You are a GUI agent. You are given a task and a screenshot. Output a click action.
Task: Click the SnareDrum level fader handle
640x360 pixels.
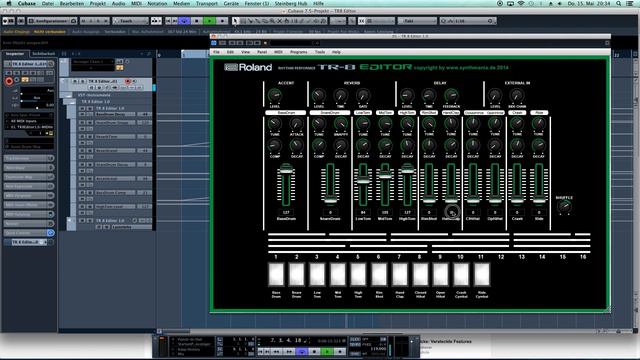[x=330, y=200]
